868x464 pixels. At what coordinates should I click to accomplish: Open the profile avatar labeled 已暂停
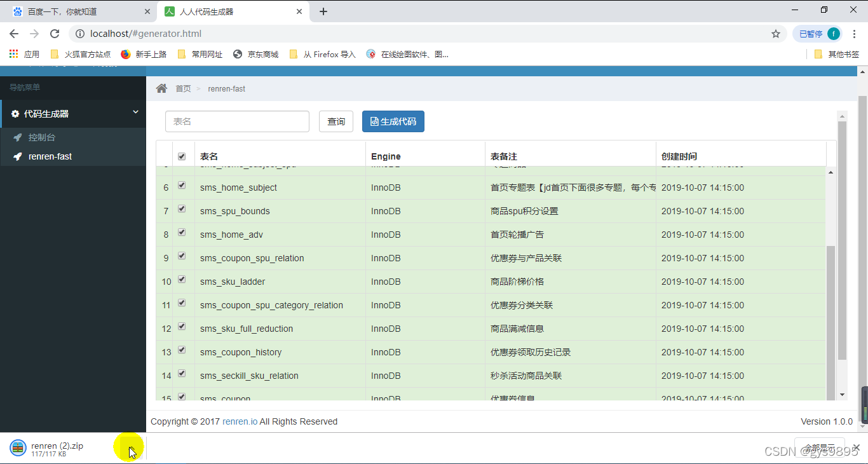click(819, 34)
